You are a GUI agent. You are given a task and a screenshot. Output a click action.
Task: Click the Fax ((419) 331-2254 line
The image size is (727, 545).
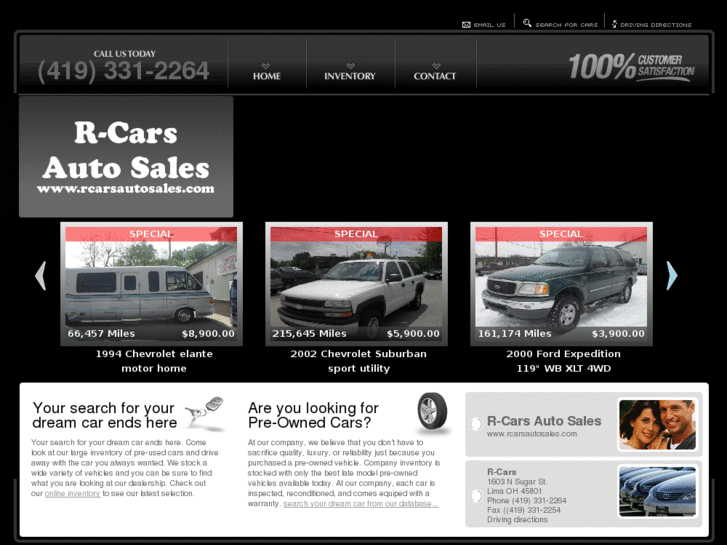pyautogui.click(x=523, y=510)
